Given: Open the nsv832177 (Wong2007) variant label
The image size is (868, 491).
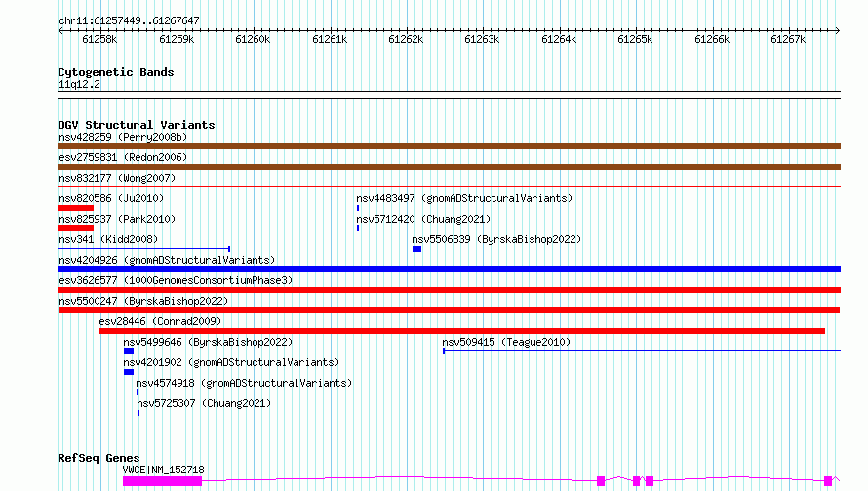Looking at the screenshot, I should point(117,178).
